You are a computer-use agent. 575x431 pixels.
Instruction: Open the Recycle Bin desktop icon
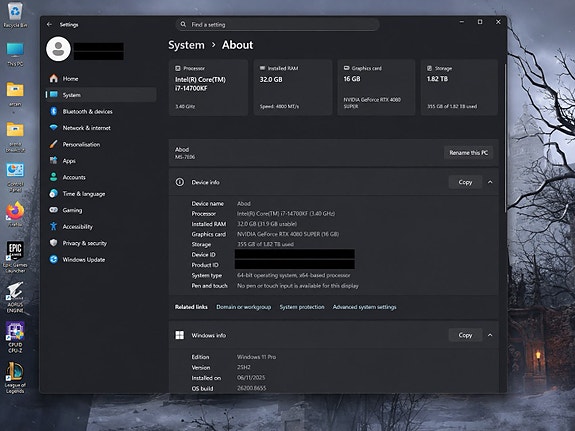(x=15, y=15)
